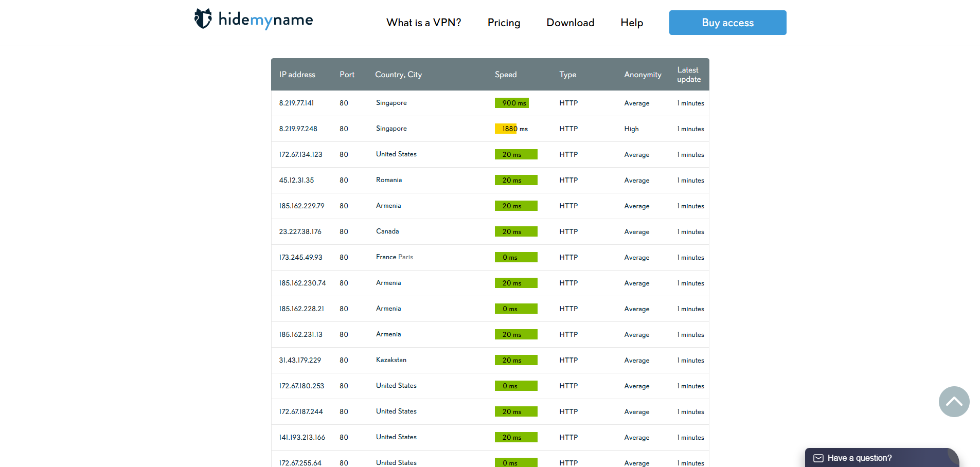This screenshot has width=980, height=467.
Task: Click the Romania country cell
Action: click(389, 180)
